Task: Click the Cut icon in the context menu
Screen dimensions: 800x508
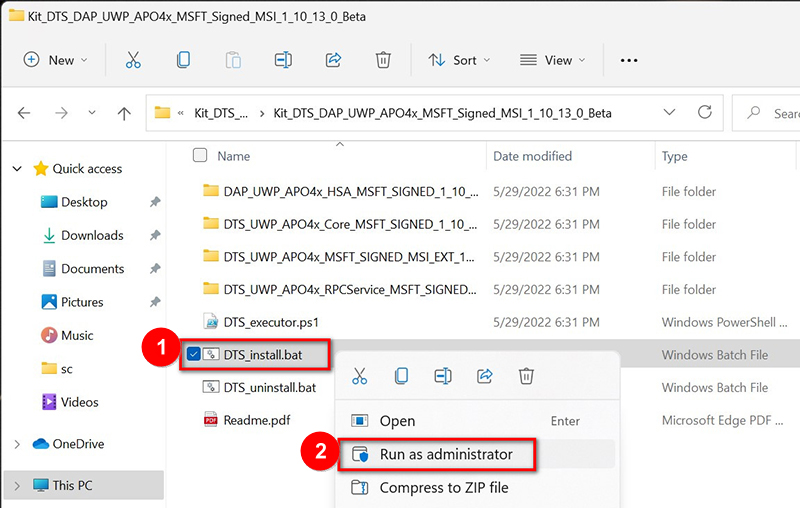Action: click(359, 376)
